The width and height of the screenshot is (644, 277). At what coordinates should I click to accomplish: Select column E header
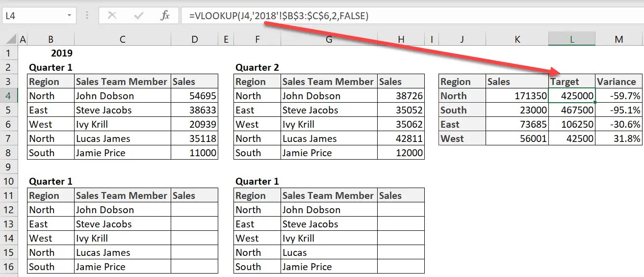(226, 39)
